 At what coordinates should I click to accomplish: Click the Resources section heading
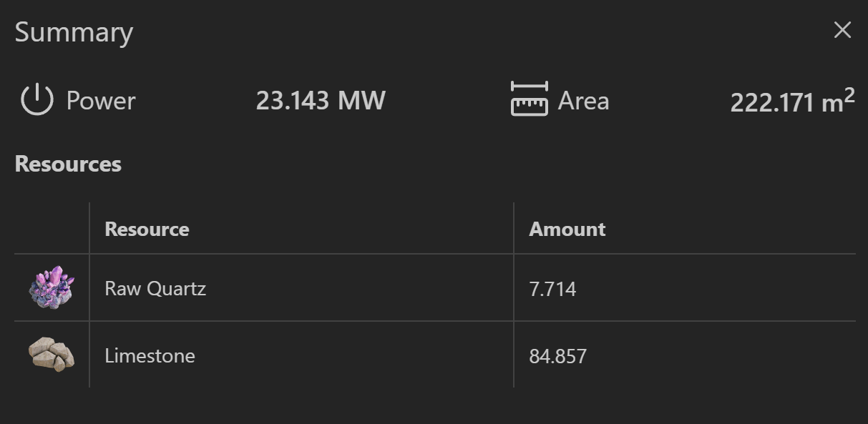(x=68, y=164)
